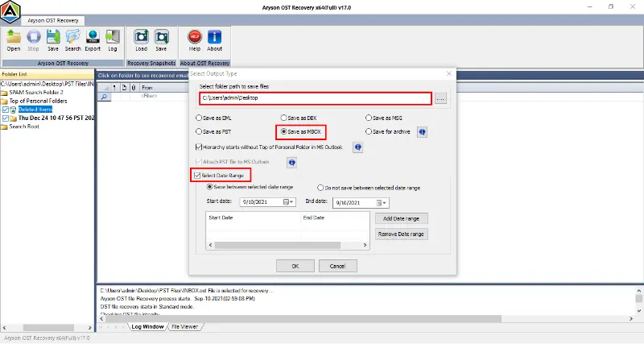Click the attachment column header icon
This screenshot has height=344, width=644.
(134, 88)
